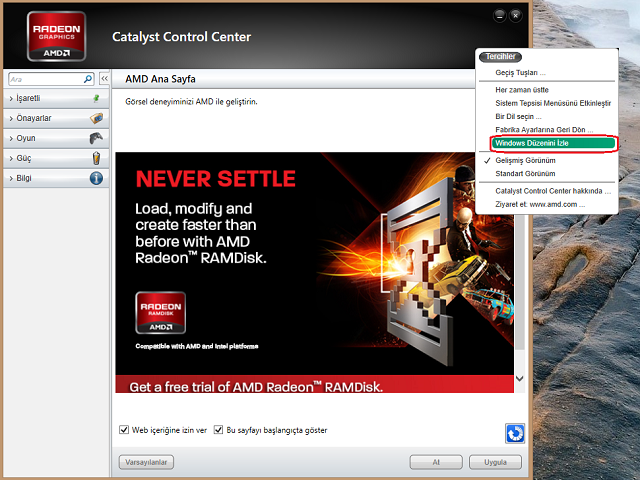Viewport: 640px width, 480px height.
Task: Expand the Güç sidebar section
Action: coord(56,158)
